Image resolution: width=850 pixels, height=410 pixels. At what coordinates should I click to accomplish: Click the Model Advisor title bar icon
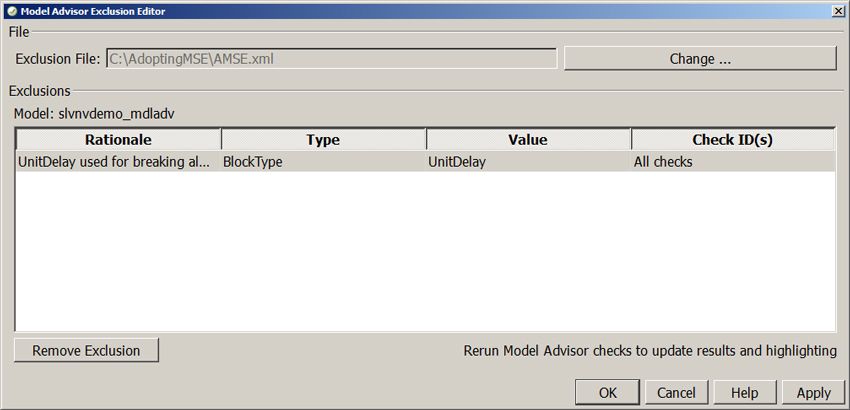coord(11,11)
